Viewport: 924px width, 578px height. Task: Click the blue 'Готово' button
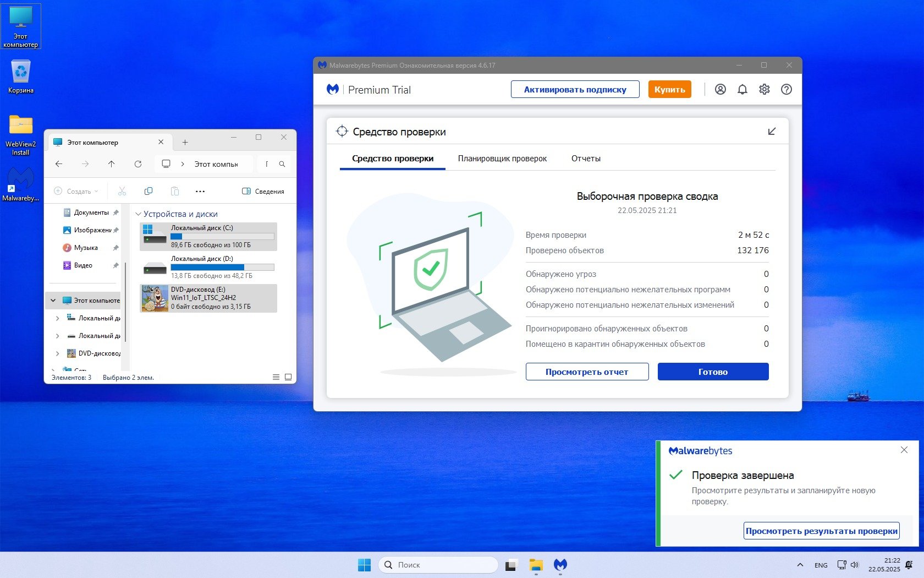pyautogui.click(x=713, y=372)
